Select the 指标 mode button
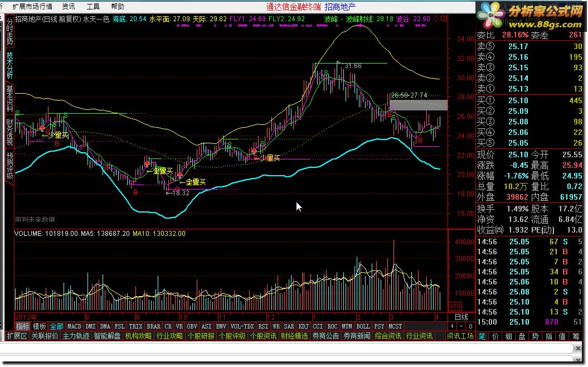 (22, 326)
